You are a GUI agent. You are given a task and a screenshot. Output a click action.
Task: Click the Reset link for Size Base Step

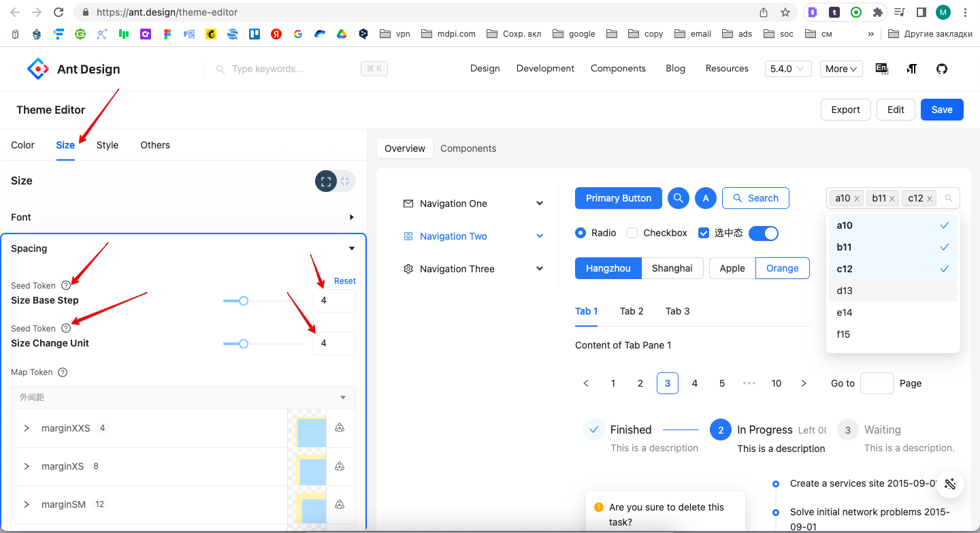[x=344, y=281]
